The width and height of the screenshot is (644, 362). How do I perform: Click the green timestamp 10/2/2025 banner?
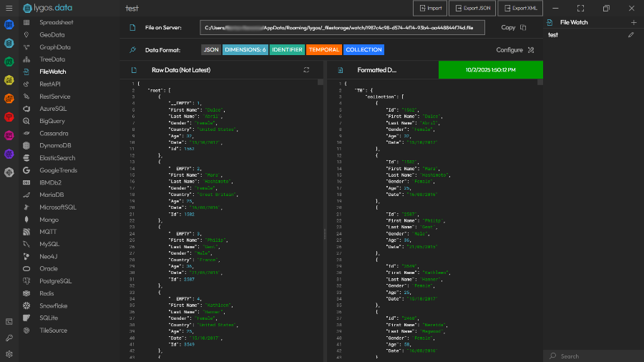(x=490, y=70)
